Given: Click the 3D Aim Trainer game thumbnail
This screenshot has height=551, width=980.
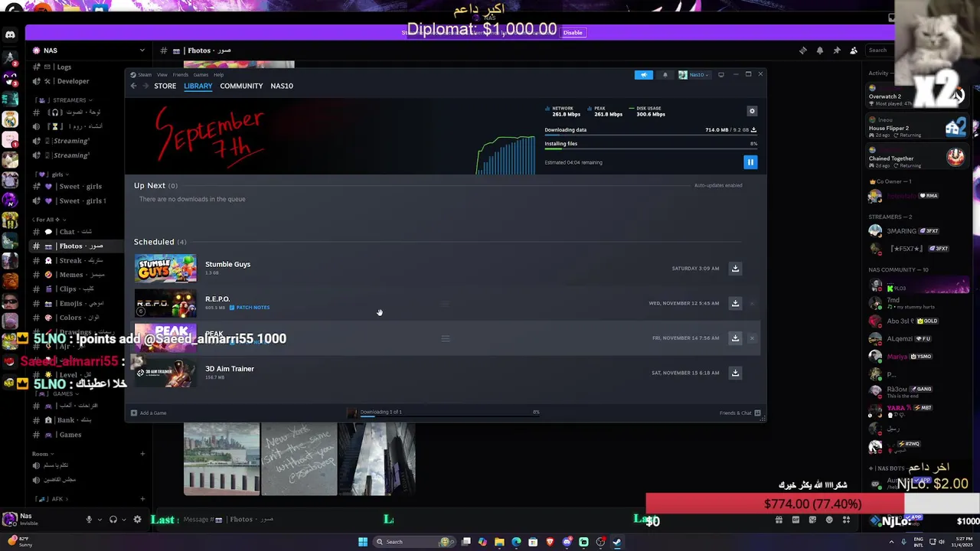Looking at the screenshot, I should pos(165,373).
